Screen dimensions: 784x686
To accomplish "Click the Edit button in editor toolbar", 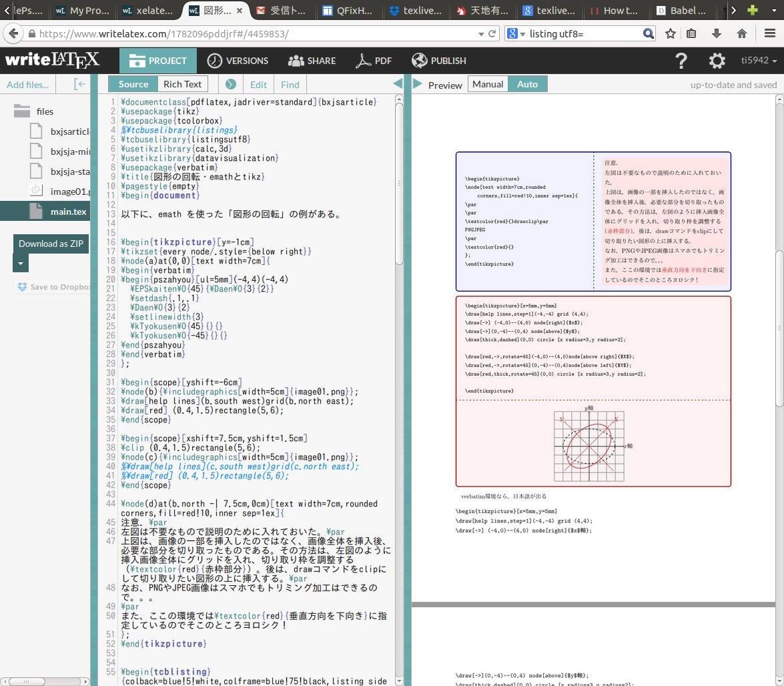I will tap(258, 85).
